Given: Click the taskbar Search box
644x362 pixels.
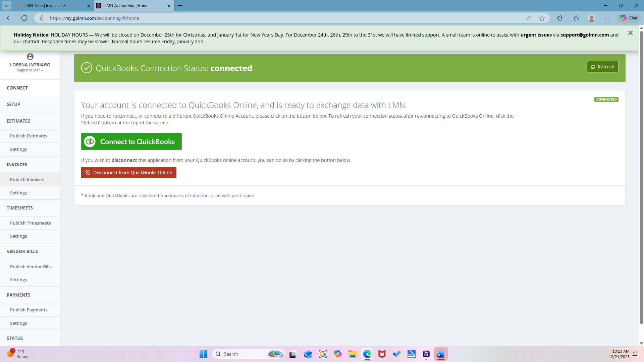Looking at the screenshot, I should [x=248, y=354].
